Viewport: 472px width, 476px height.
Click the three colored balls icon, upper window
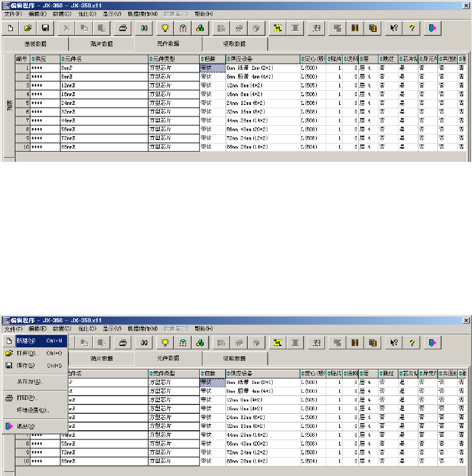click(200, 28)
